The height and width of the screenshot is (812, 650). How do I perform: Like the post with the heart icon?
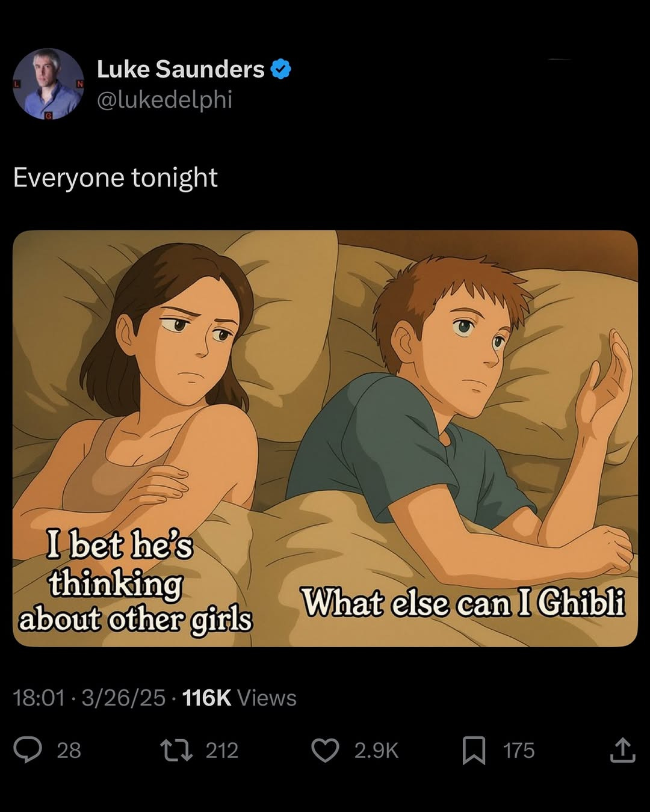pyautogui.click(x=325, y=750)
